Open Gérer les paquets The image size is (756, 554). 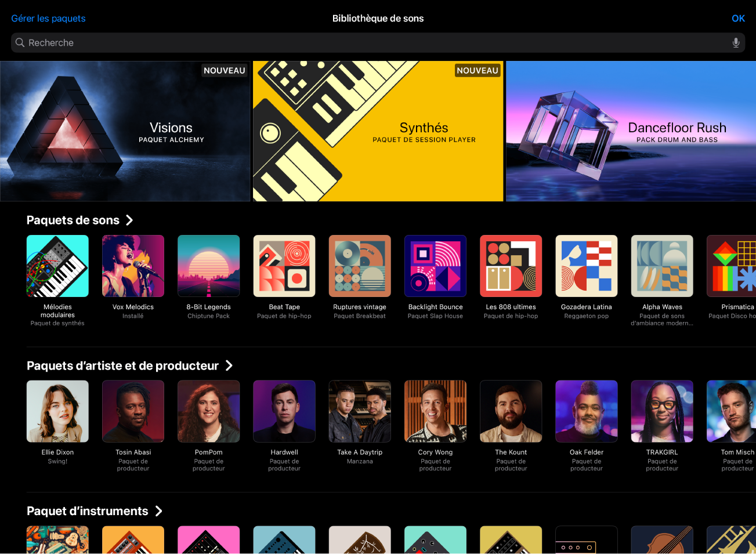[48, 18]
